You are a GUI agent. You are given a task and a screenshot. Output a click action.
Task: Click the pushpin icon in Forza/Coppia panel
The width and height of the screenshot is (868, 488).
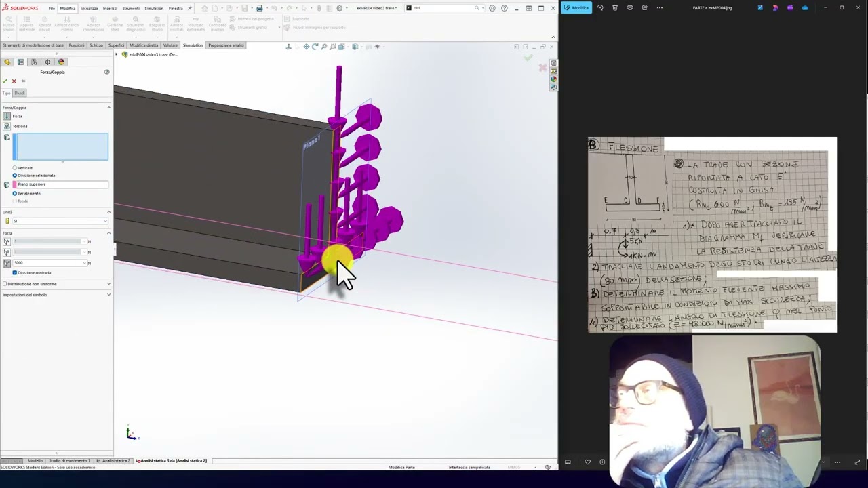tap(23, 81)
